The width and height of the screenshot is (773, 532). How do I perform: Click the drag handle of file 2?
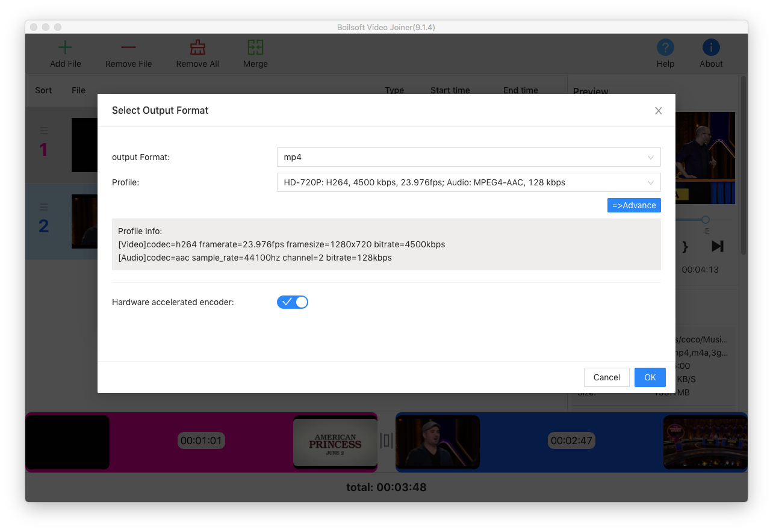pyautogui.click(x=44, y=206)
